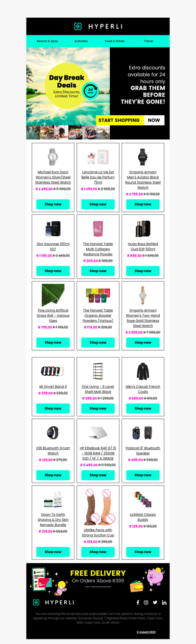Image resolution: width=196 pixels, height=644 pixels.
Task: Click the Hyperli logo in the header
Action: [x=98, y=26]
